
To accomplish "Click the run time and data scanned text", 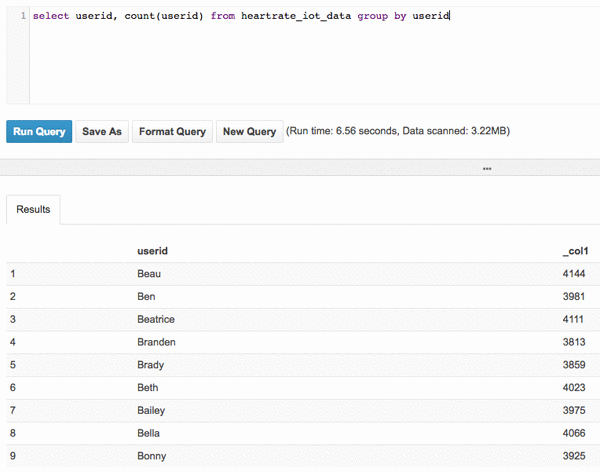I will click(398, 131).
